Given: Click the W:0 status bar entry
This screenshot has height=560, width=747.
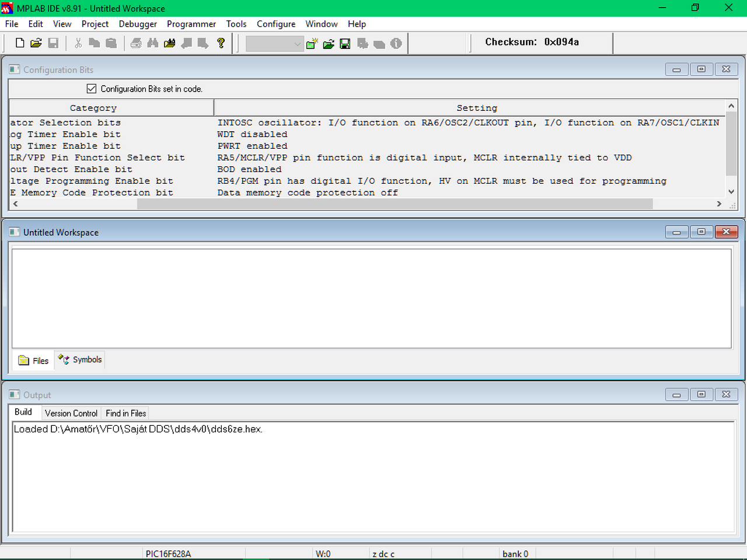Looking at the screenshot, I should (x=323, y=554).
